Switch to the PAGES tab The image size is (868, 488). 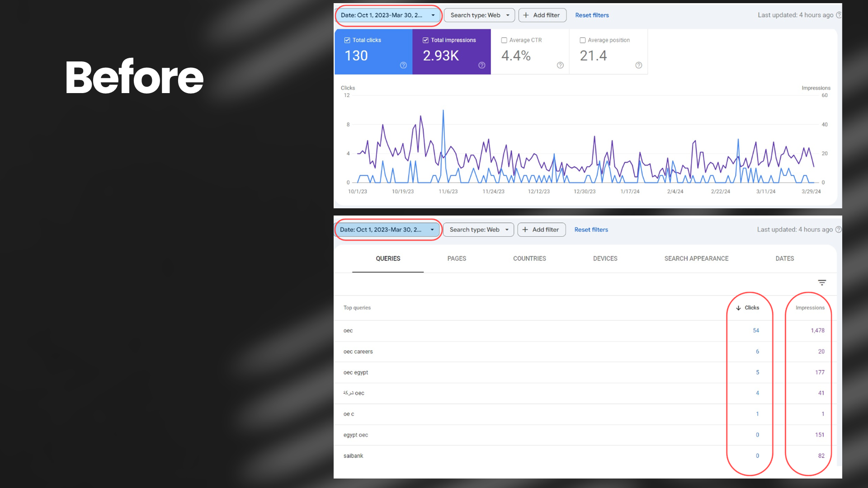[x=457, y=258]
